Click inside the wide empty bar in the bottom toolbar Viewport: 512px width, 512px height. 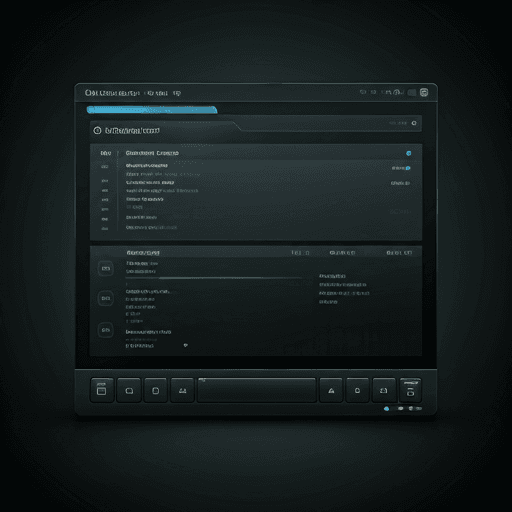click(257, 390)
